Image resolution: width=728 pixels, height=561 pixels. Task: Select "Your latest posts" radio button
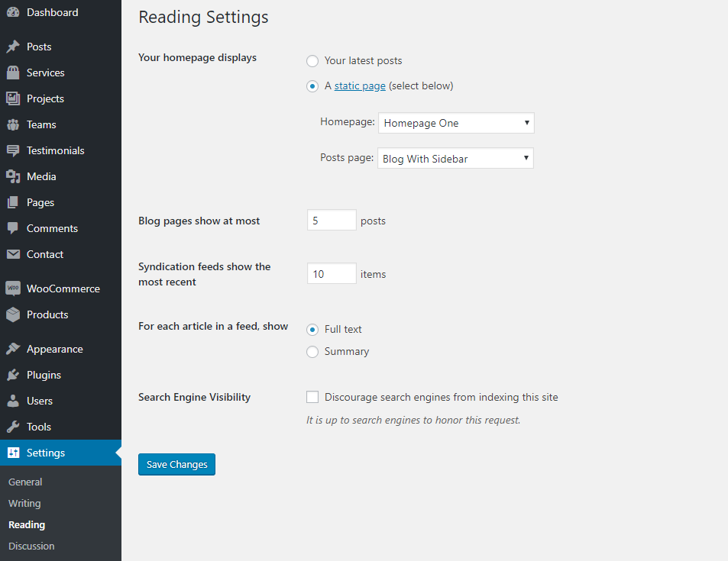[312, 61]
